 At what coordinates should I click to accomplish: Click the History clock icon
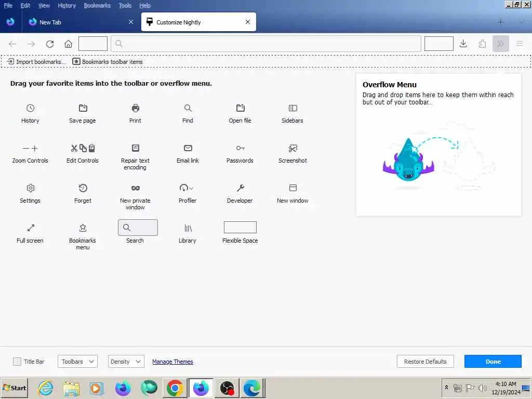pos(30,108)
